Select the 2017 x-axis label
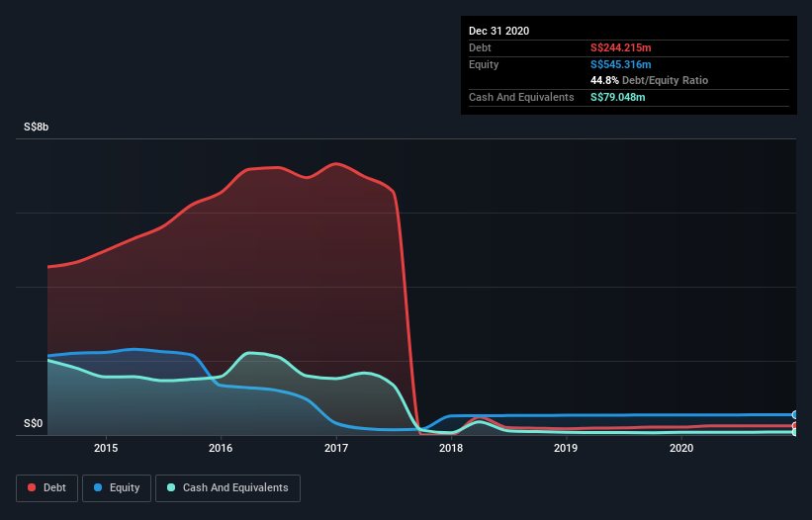The image size is (812, 520). 336,448
